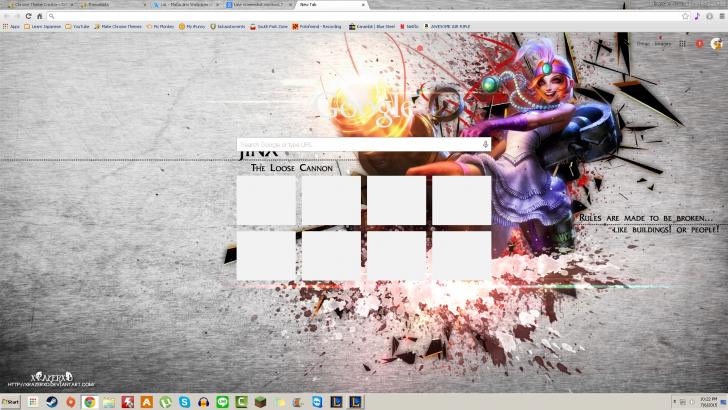Go back using the back arrow
The width and height of the screenshot is (728, 410).
[x=6, y=16]
